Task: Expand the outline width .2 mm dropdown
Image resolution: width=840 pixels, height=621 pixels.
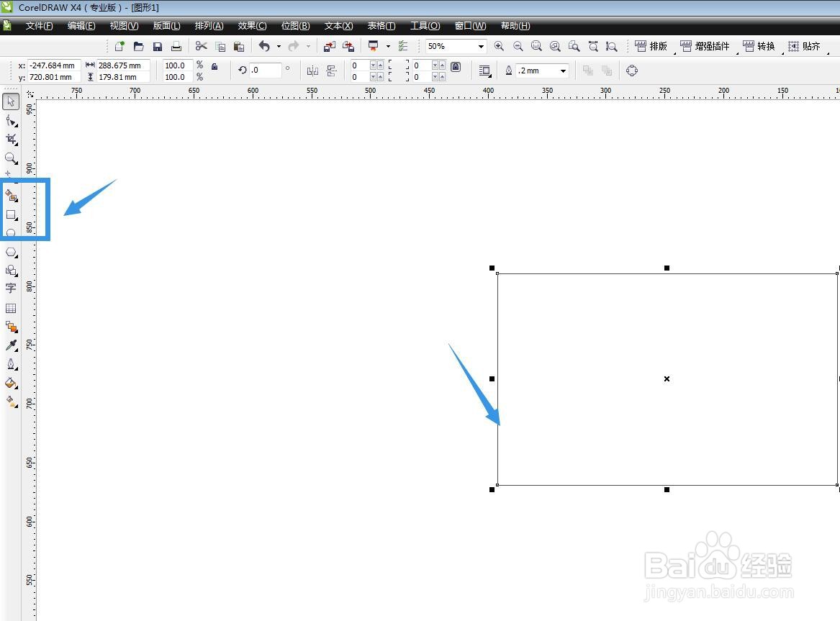Action: coord(563,71)
